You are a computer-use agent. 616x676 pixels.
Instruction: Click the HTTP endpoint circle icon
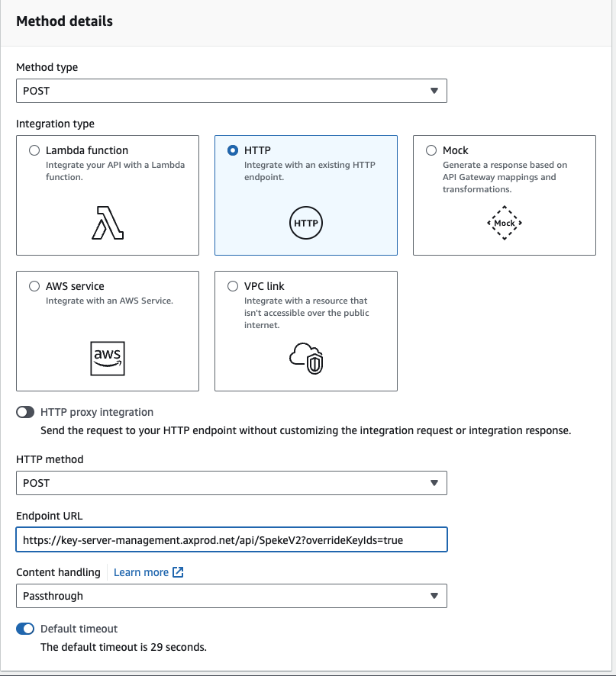coord(305,223)
